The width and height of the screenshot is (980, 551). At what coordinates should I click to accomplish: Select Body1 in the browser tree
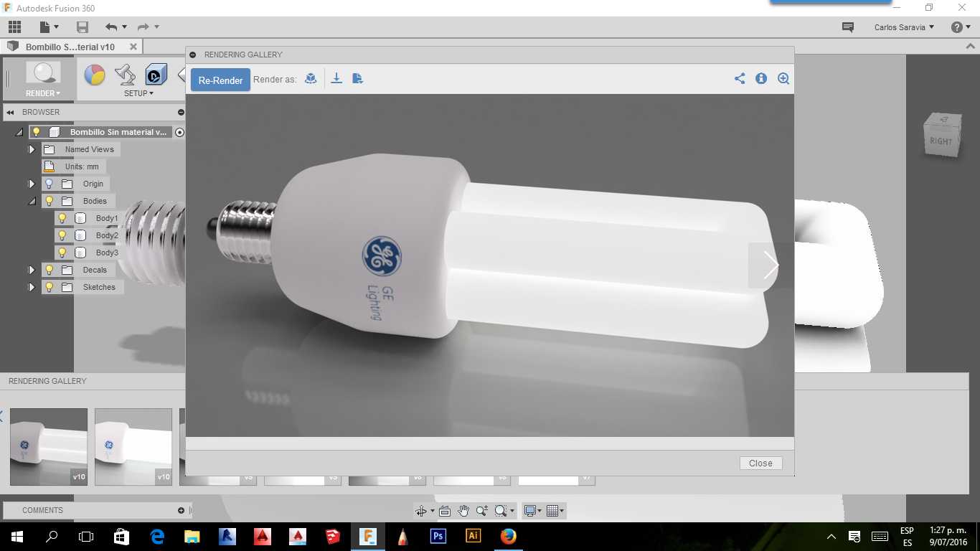pos(107,218)
